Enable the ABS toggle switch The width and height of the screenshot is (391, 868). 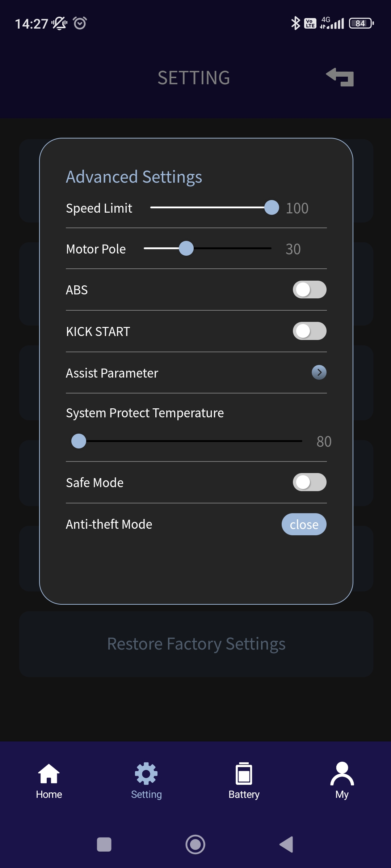tap(310, 290)
